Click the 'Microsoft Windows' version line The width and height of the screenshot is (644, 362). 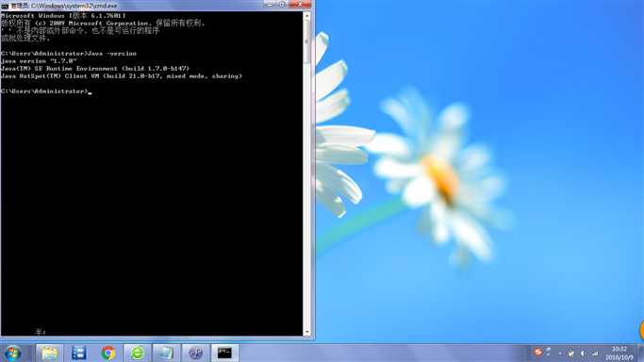pos(63,16)
